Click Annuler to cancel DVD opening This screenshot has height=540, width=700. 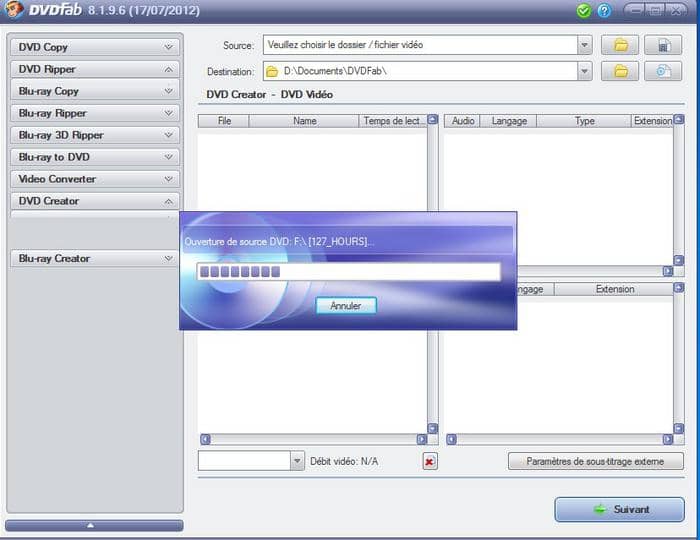pyautogui.click(x=346, y=306)
